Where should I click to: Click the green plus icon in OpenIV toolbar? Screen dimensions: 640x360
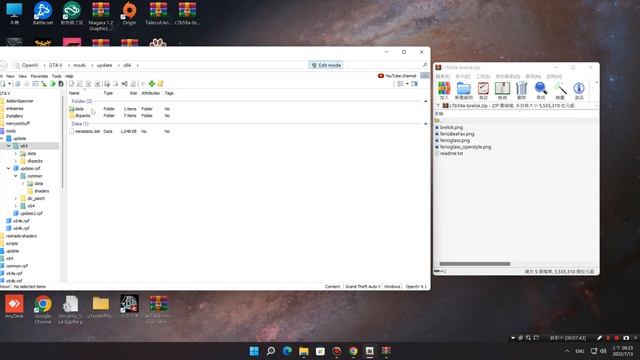pyautogui.click(x=152, y=84)
